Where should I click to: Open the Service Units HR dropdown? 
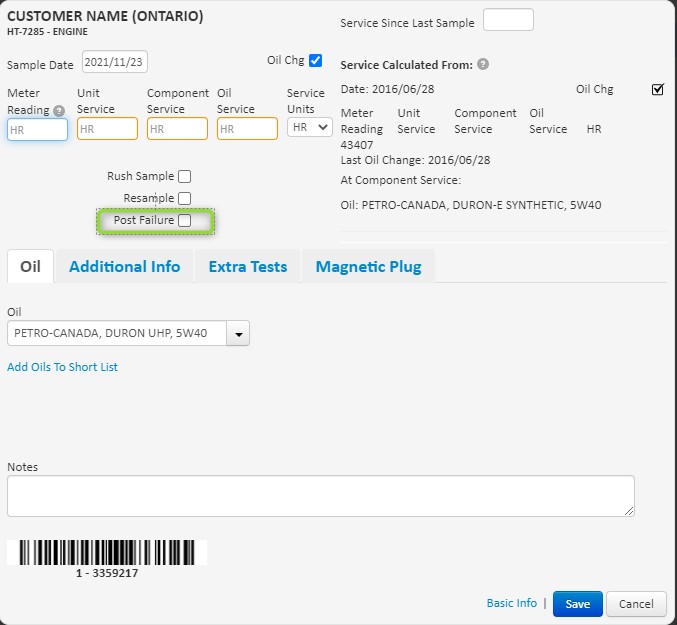[310, 128]
